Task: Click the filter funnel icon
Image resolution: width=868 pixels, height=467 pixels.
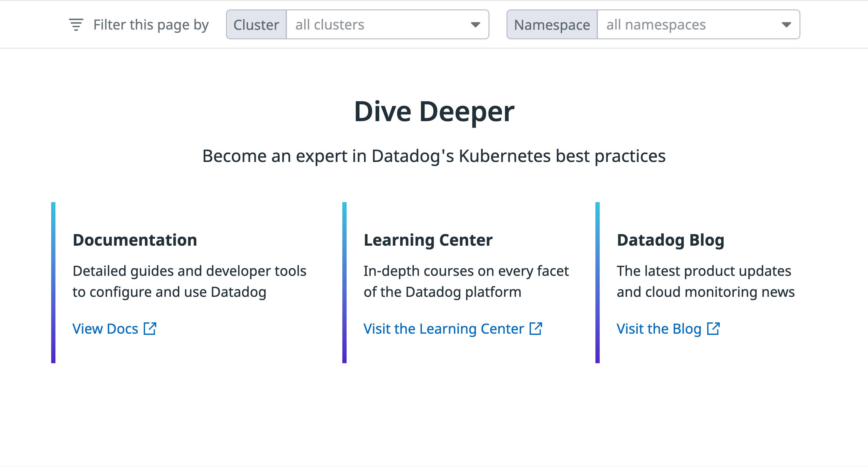Action: [76, 24]
